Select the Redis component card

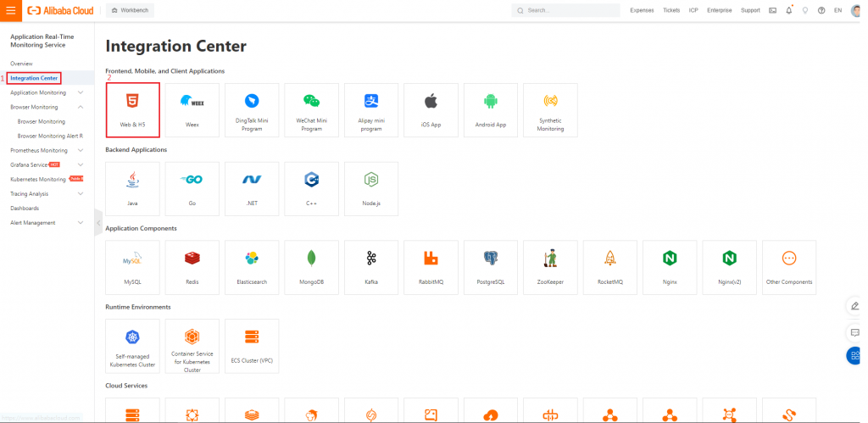[192, 267]
